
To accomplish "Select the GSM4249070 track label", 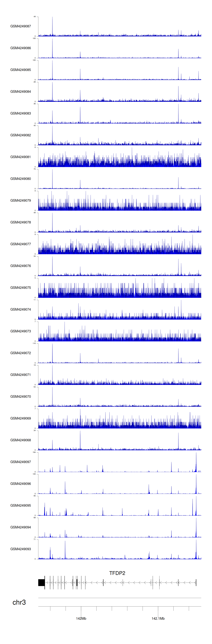I will click(x=20, y=396).
